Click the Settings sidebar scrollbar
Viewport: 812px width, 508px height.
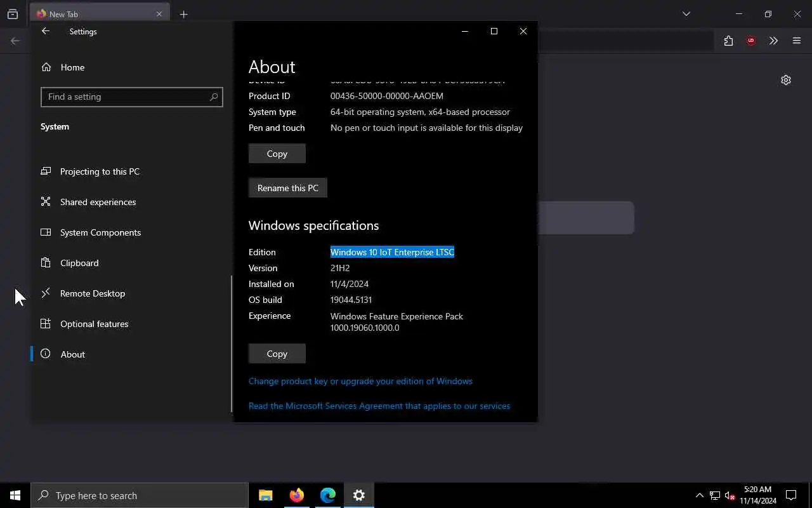[x=232, y=343]
